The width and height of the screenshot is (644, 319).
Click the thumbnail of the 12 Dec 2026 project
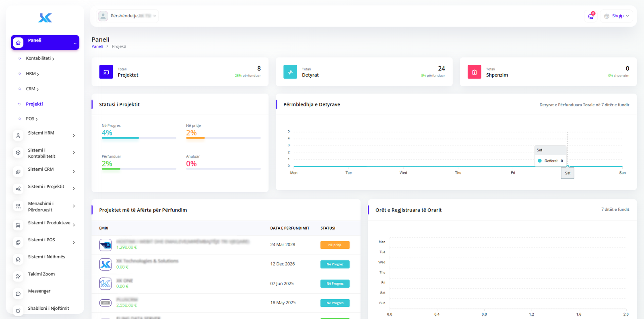pyautogui.click(x=105, y=264)
